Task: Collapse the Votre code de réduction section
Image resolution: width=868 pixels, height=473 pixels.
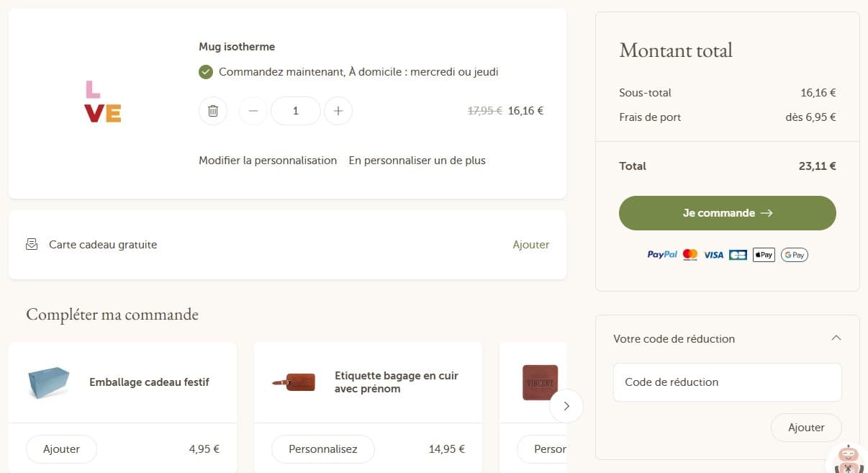Action: point(836,338)
